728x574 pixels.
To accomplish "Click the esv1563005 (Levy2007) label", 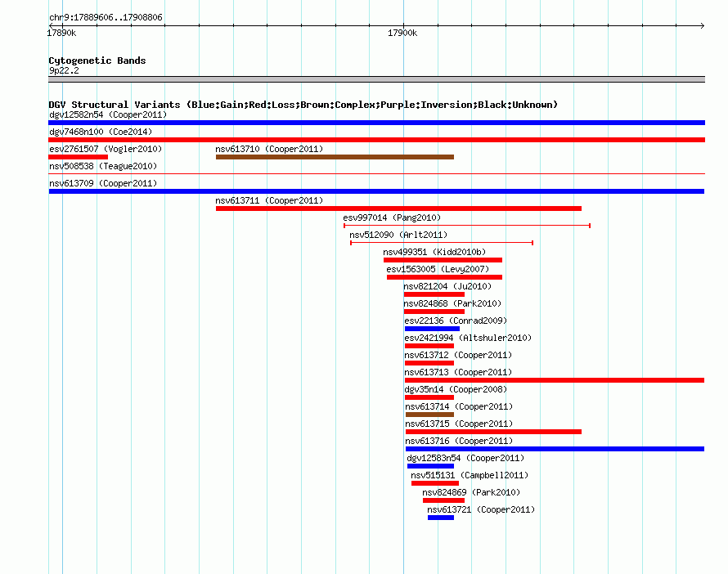I will click(x=438, y=269).
